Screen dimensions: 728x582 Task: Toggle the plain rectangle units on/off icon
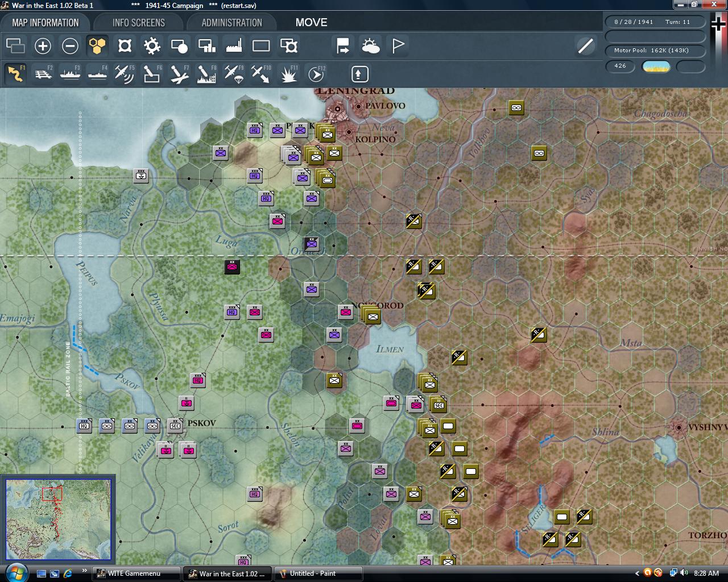click(261, 45)
